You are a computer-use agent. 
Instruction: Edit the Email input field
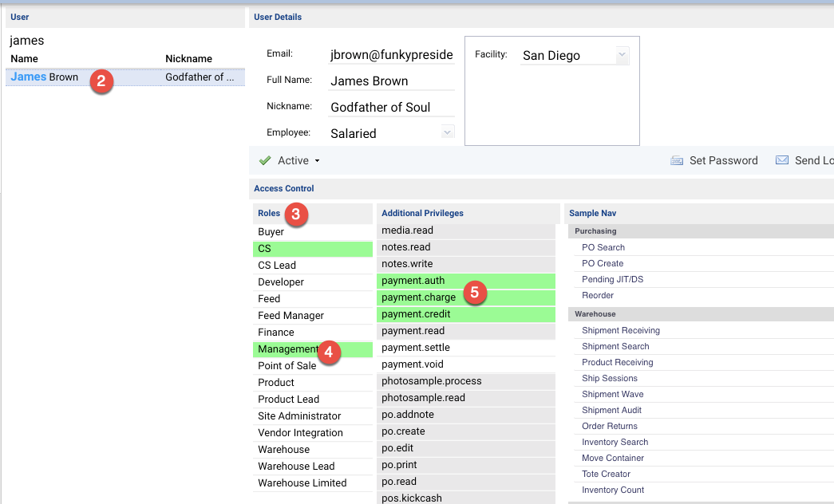click(392, 55)
